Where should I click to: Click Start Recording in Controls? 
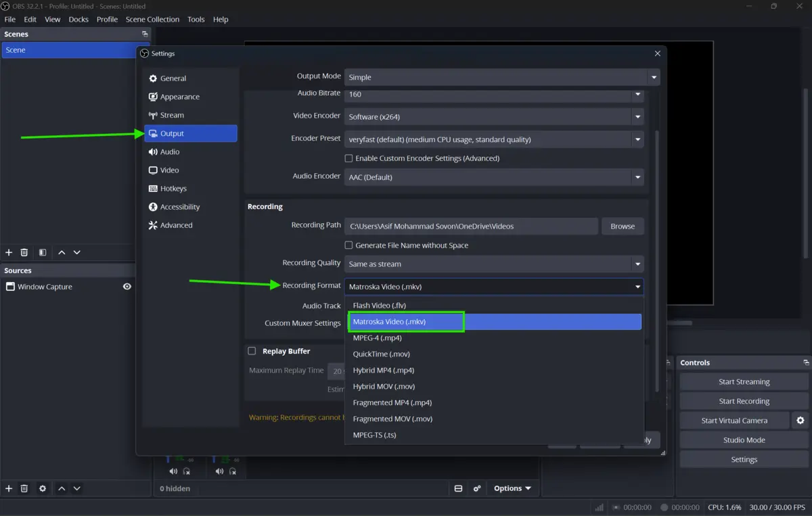click(744, 401)
